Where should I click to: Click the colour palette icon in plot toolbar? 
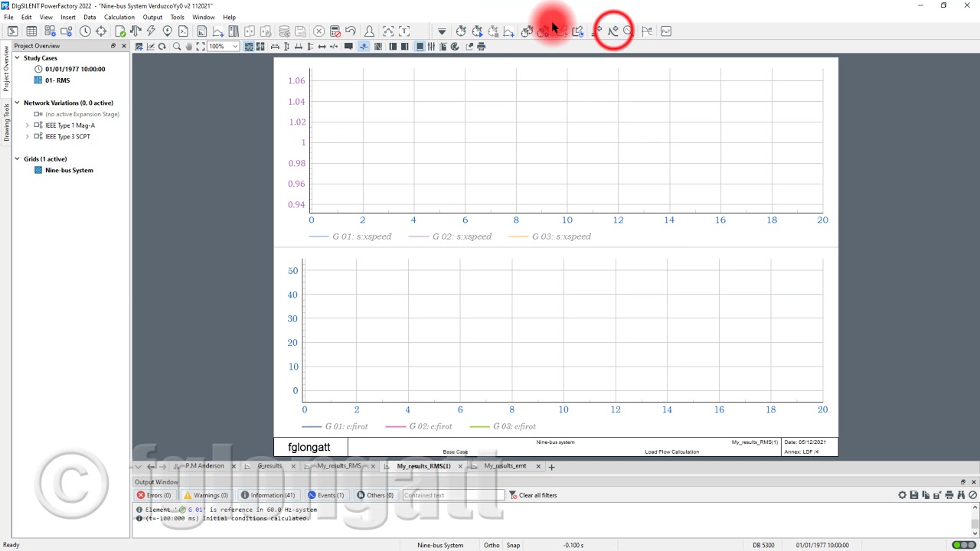tap(455, 47)
